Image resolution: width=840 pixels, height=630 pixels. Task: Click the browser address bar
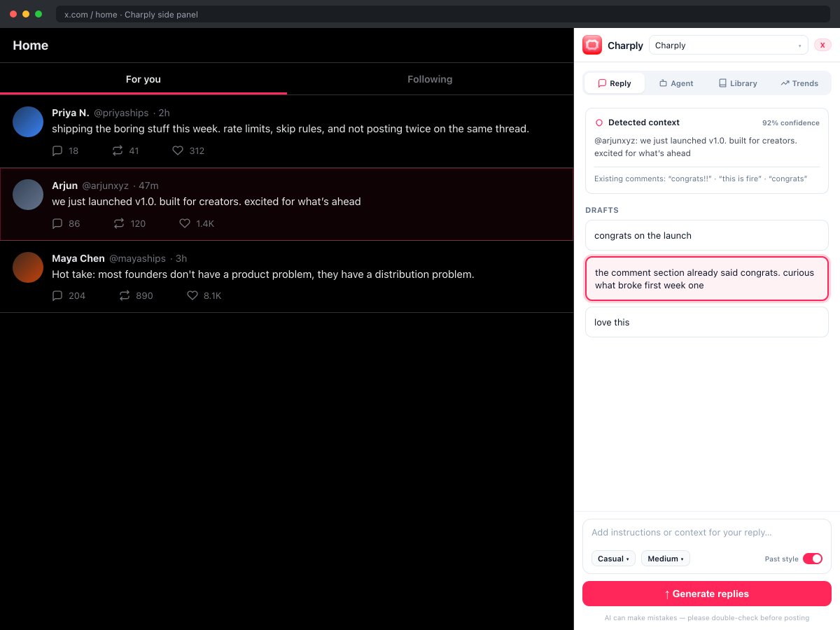(x=442, y=14)
